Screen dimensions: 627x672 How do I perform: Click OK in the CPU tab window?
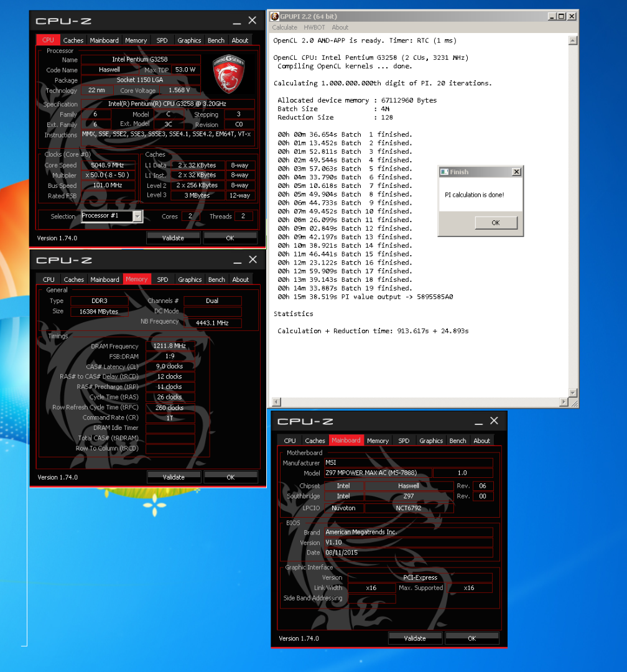[x=230, y=238]
